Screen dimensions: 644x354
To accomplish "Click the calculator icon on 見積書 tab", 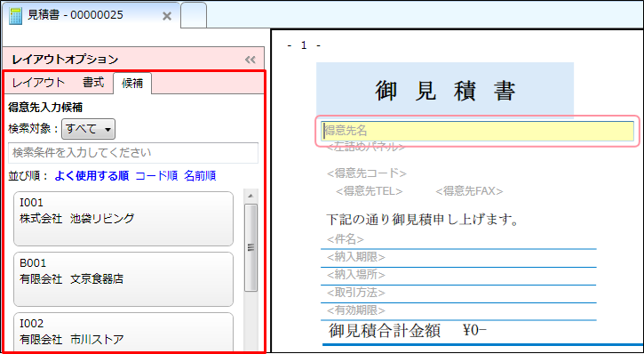I will (16, 16).
